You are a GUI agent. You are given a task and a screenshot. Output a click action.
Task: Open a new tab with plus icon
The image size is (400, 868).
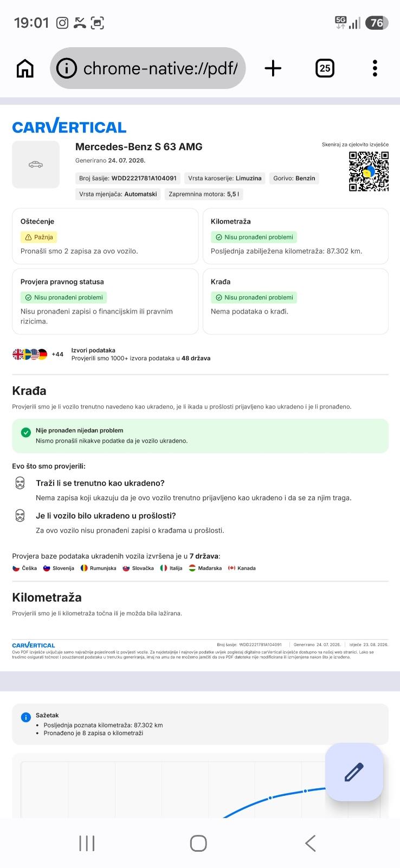click(x=273, y=68)
